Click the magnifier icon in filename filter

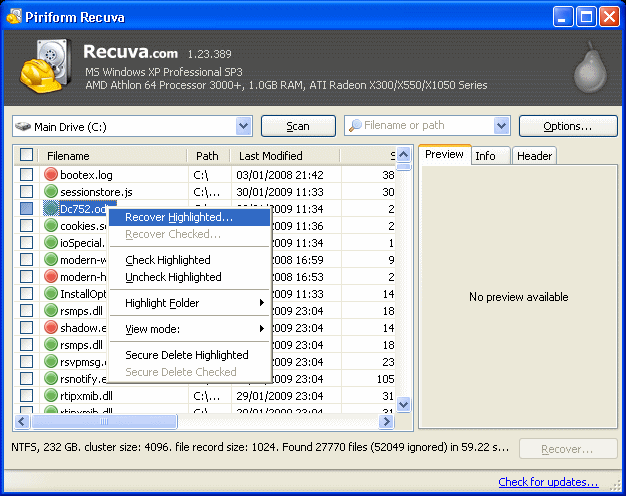(355, 126)
